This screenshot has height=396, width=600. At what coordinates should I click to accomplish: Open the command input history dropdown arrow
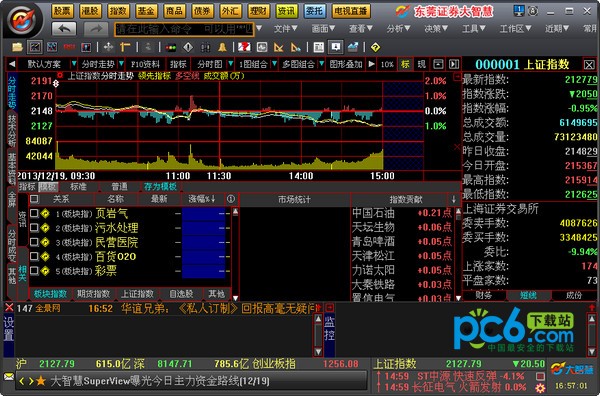click(259, 29)
